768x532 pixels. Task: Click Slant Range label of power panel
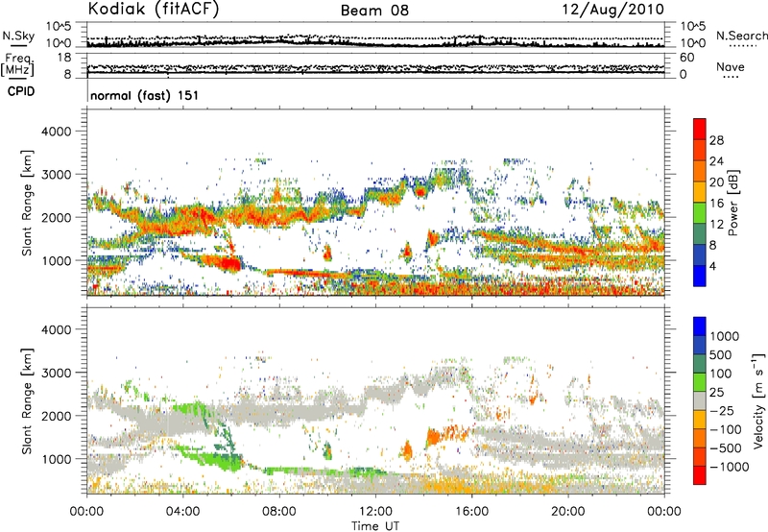click(x=27, y=203)
